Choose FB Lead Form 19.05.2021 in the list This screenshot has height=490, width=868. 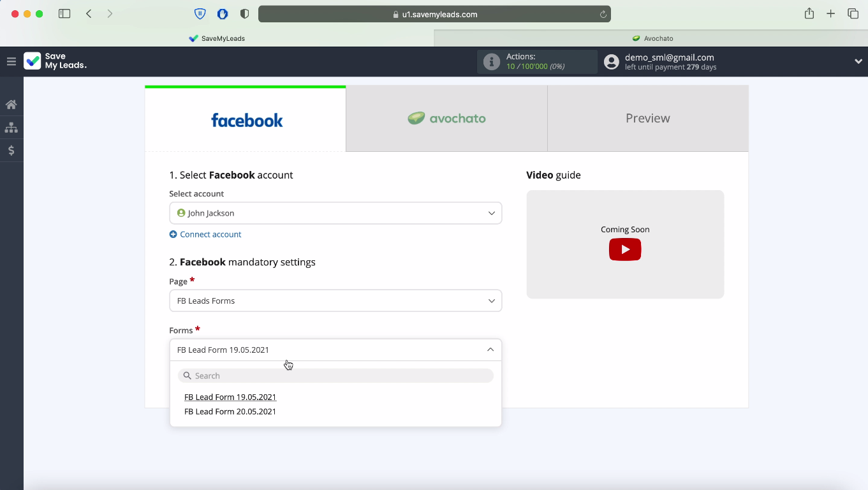(x=230, y=397)
